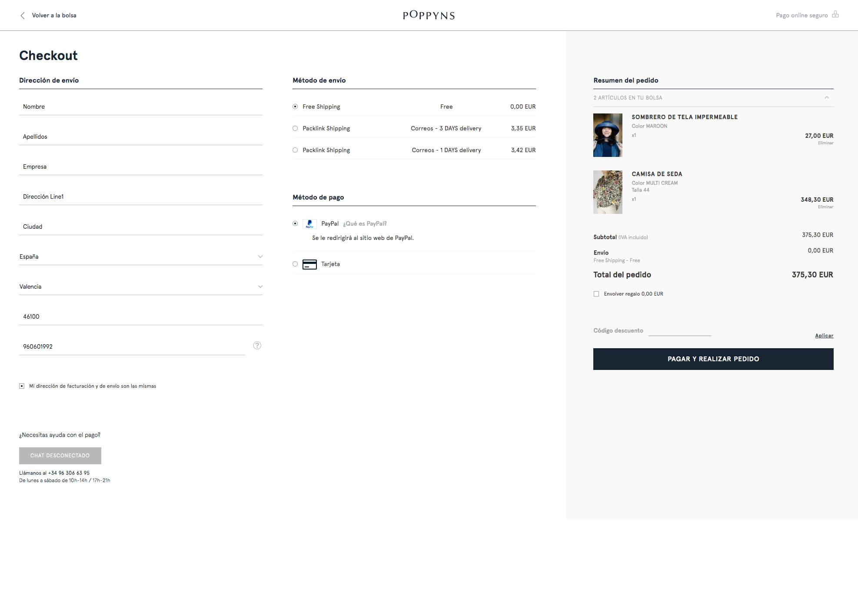Click the Aplicar discount code link
The height and width of the screenshot is (616, 858).
(x=824, y=336)
